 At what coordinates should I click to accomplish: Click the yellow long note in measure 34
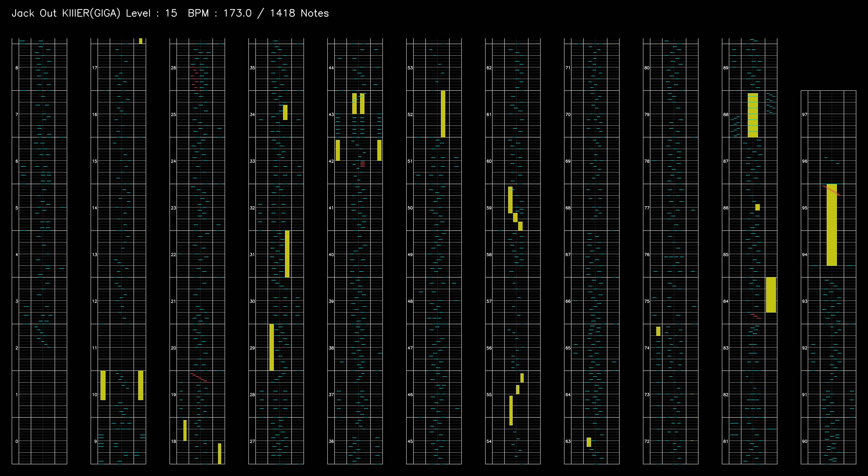click(285, 112)
